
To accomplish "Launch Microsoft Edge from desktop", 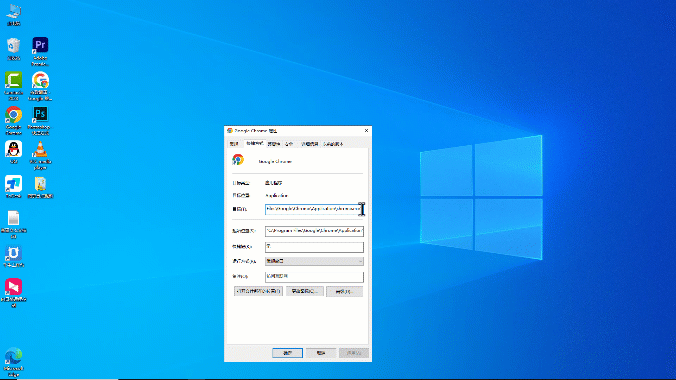I will click(x=14, y=362).
